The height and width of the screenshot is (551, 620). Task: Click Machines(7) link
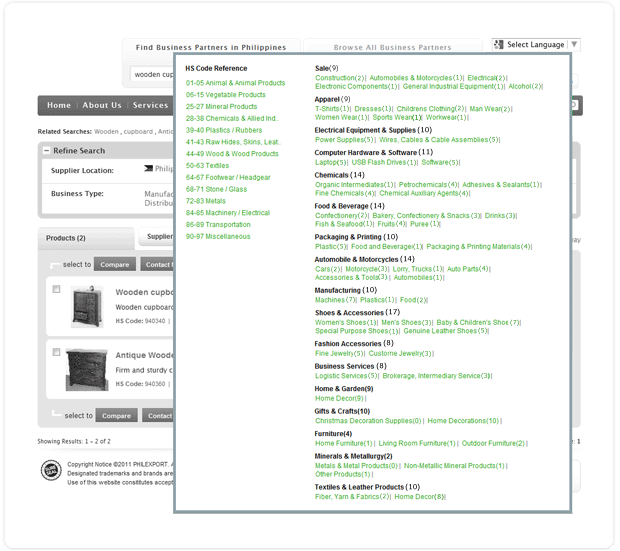[x=335, y=300]
